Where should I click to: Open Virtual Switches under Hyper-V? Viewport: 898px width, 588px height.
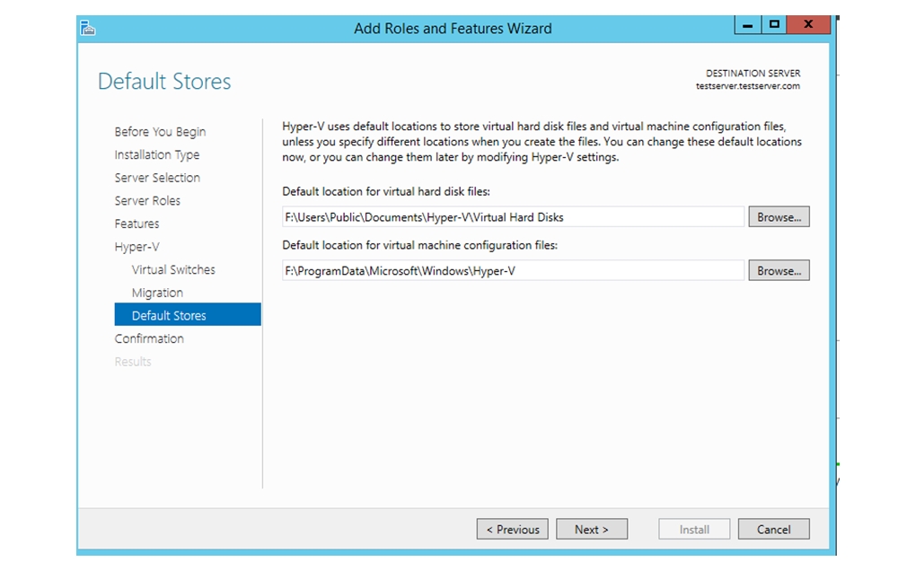coord(173,270)
